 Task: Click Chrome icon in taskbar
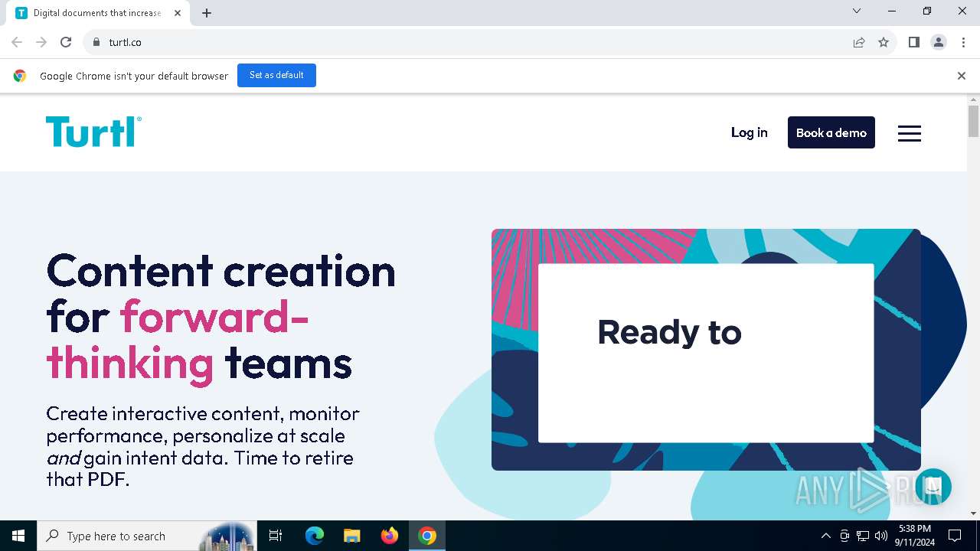click(427, 536)
